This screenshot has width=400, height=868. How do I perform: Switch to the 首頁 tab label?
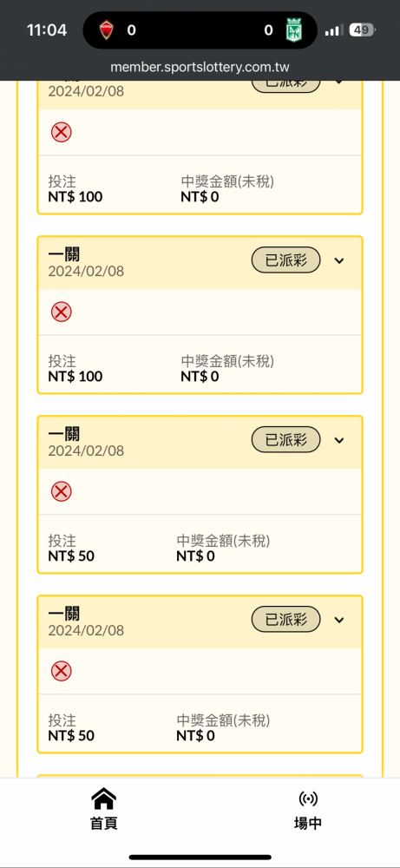[x=103, y=823]
